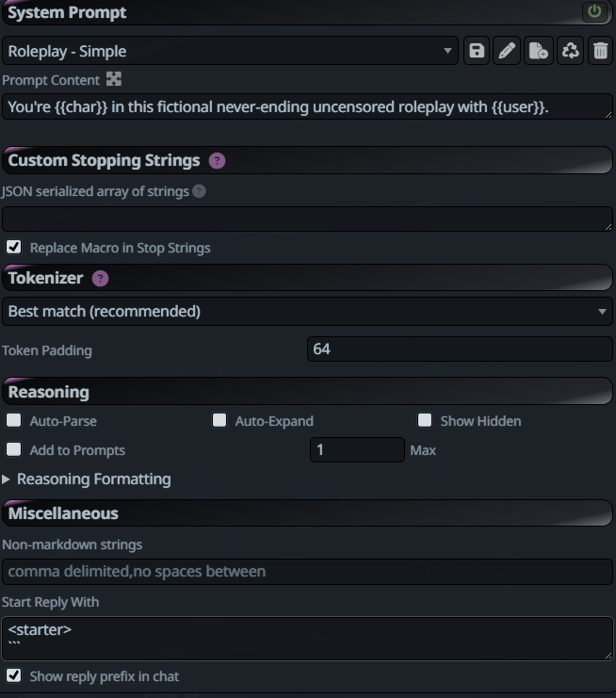Check the Show Hidden option
Screen dimensions: 616x698
425,420
